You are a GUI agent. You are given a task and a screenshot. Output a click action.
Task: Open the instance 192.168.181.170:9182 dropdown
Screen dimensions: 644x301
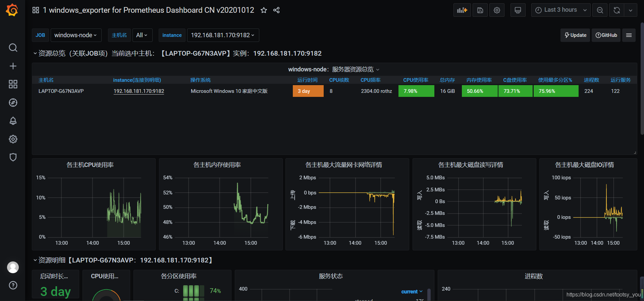tap(223, 35)
